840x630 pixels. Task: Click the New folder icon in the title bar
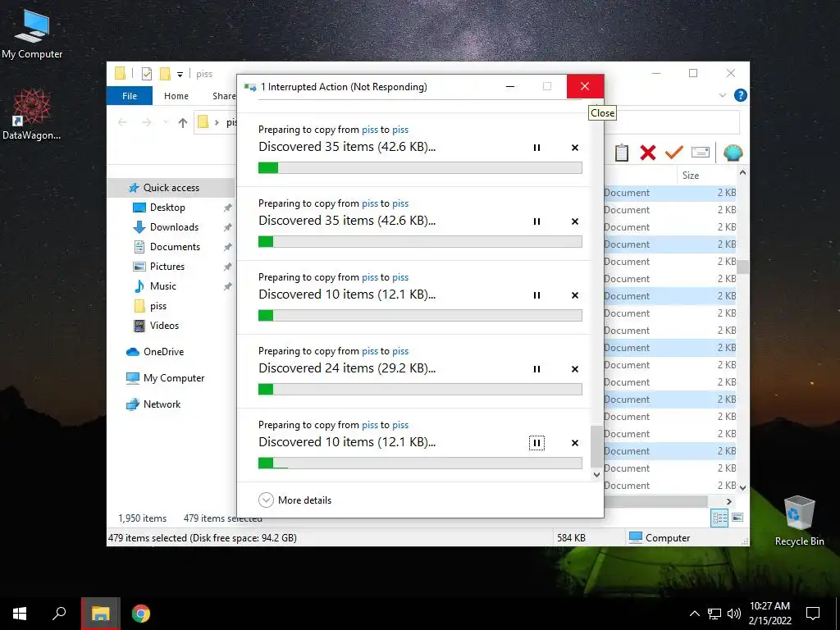point(165,73)
